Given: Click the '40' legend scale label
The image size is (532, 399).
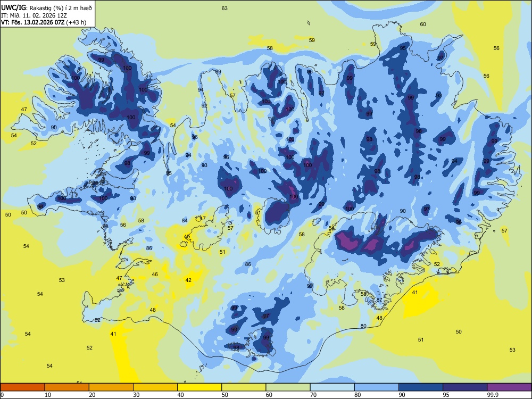Looking at the screenshot, I should (x=180, y=395).
